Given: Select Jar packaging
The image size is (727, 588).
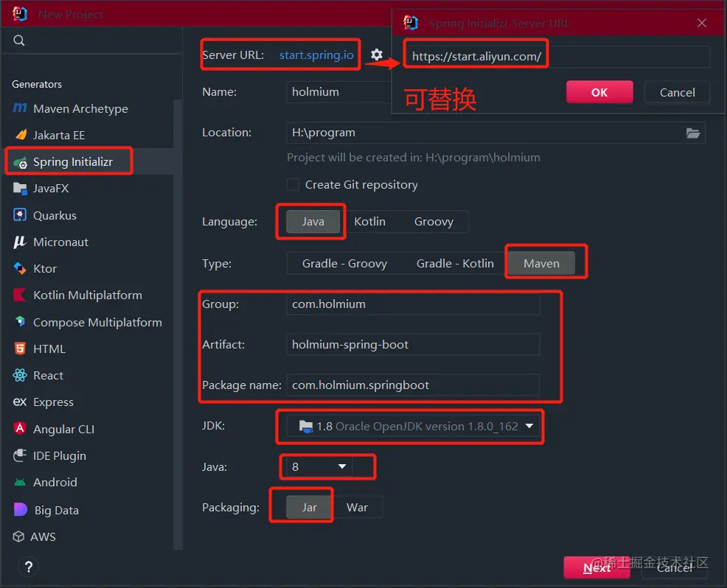Looking at the screenshot, I should (309, 508).
